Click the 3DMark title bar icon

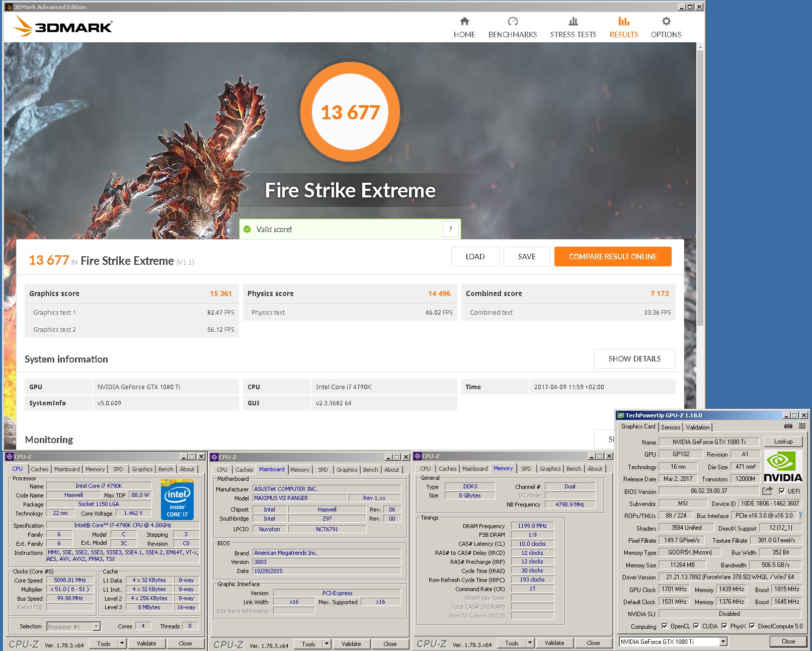pos(9,7)
